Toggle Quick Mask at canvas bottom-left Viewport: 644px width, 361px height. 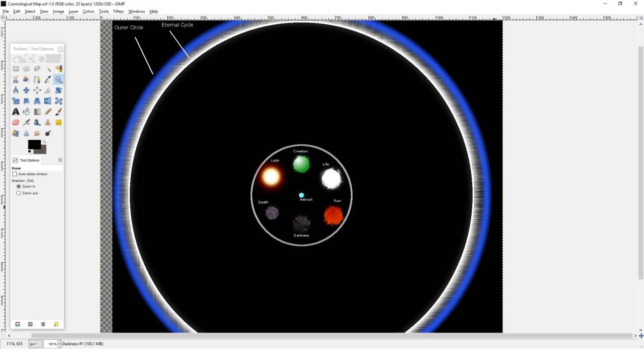coord(3,336)
